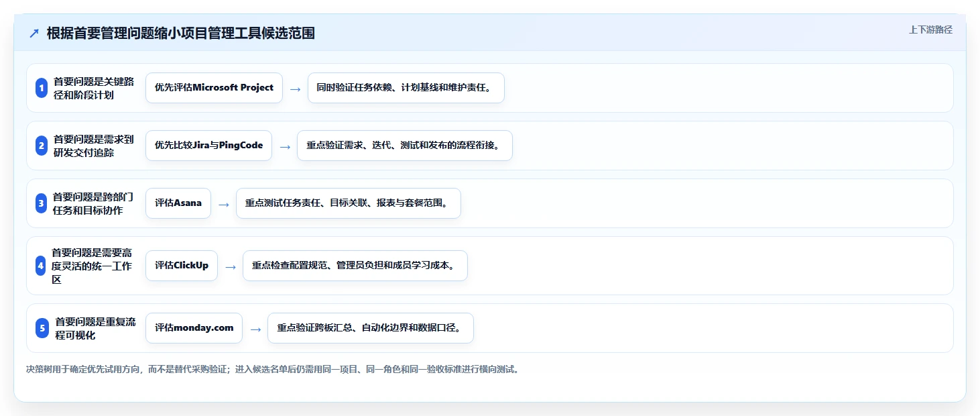Select the text 首要问题是跨部门任务和目标协作

[93, 203]
